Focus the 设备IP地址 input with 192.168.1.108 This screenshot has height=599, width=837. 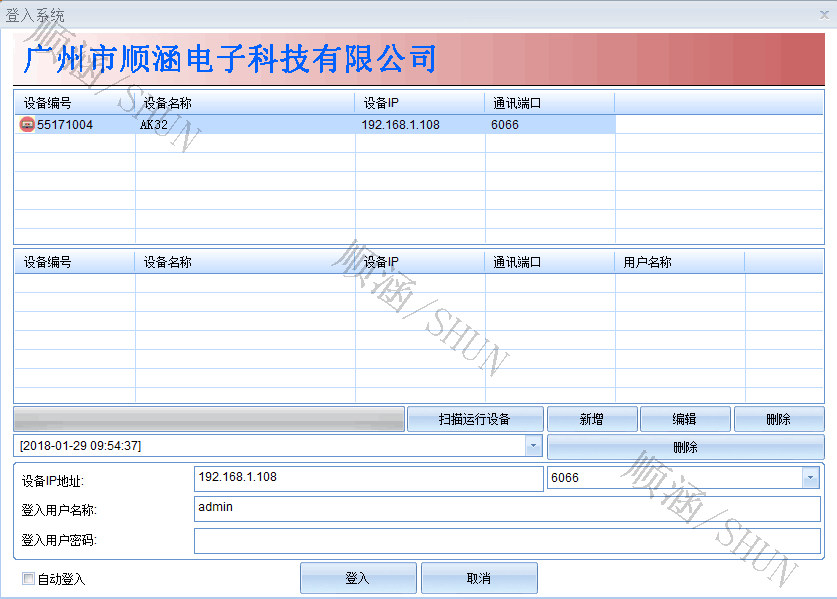368,478
